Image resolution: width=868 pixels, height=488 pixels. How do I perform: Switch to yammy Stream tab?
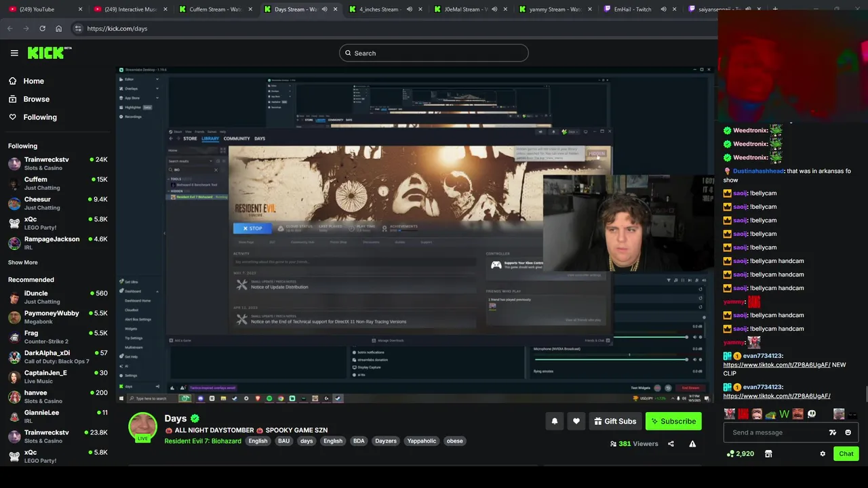(x=555, y=9)
